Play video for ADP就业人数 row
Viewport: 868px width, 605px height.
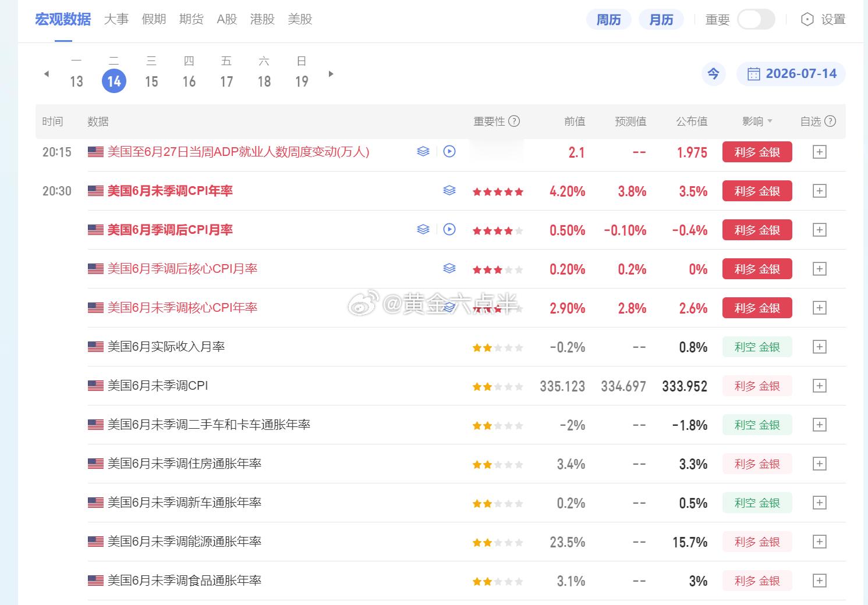(x=449, y=151)
